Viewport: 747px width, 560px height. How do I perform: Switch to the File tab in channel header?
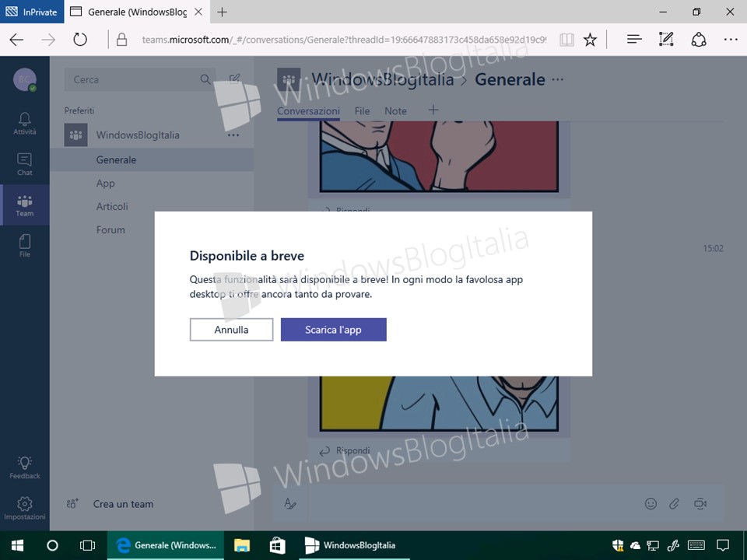tap(362, 111)
